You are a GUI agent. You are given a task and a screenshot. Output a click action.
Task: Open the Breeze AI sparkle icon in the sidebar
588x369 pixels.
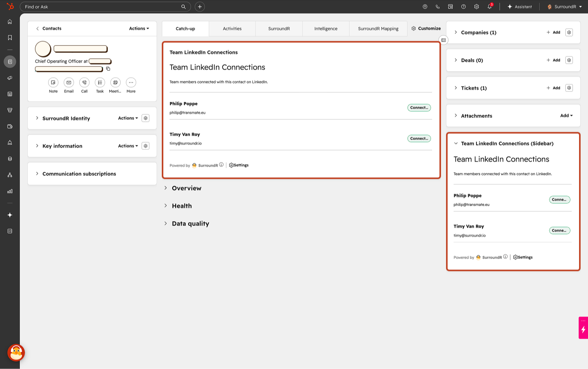10,215
